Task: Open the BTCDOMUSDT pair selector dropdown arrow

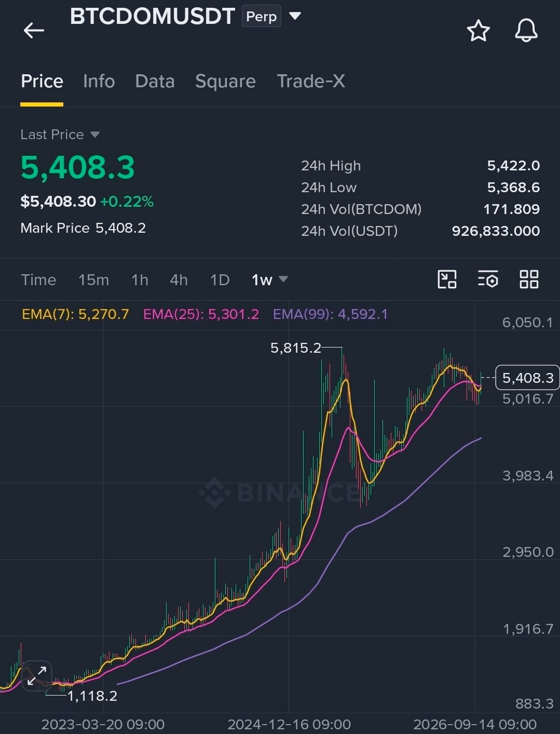Action: tap(295, 16)
